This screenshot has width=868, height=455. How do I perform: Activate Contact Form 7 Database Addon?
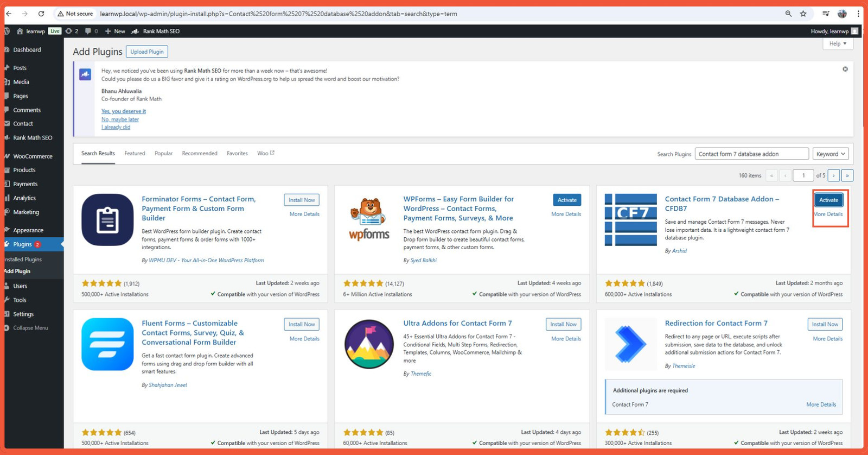pos(828,200)
